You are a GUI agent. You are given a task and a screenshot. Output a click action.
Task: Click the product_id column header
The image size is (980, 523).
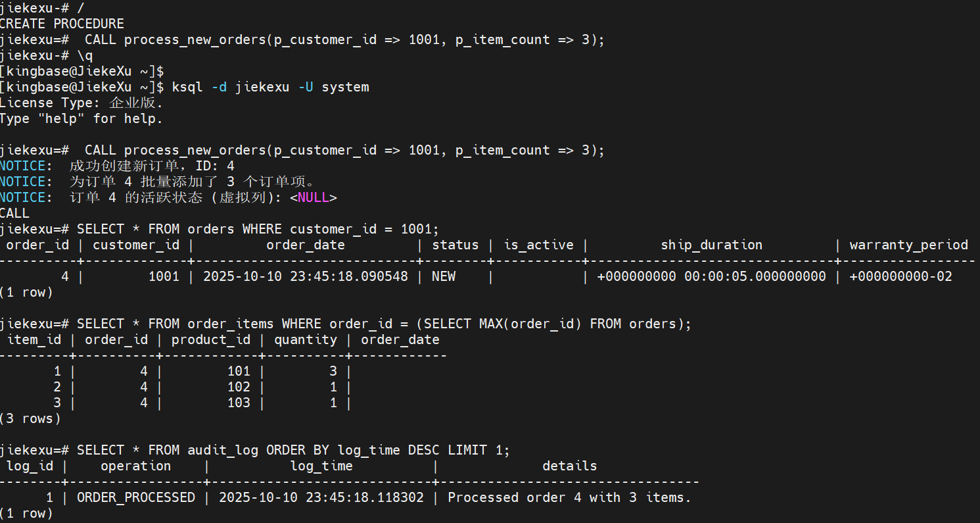coord(211,339)
